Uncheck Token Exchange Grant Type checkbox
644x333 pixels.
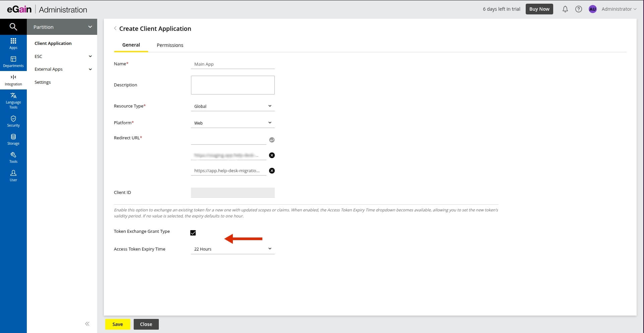tap(193, 233)
